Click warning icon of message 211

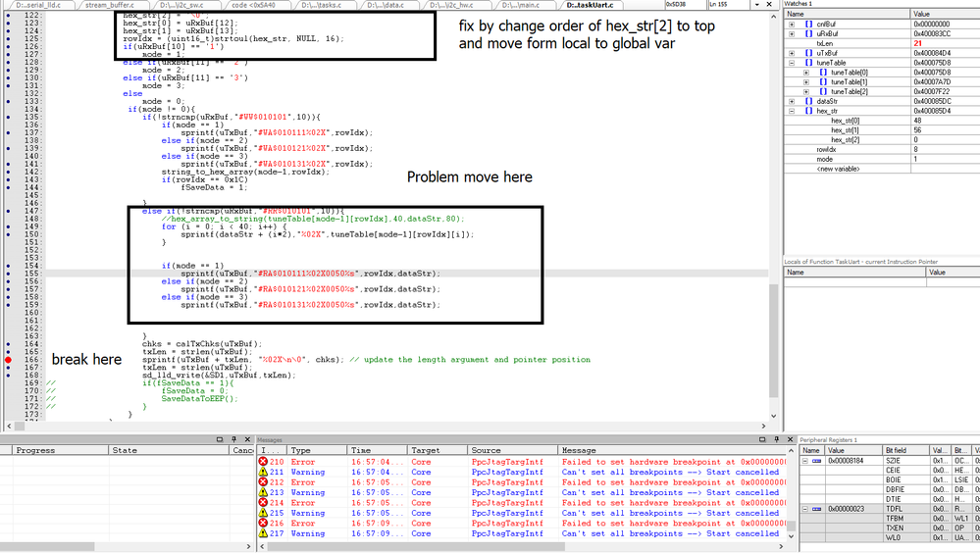click(x=263, y=472)
